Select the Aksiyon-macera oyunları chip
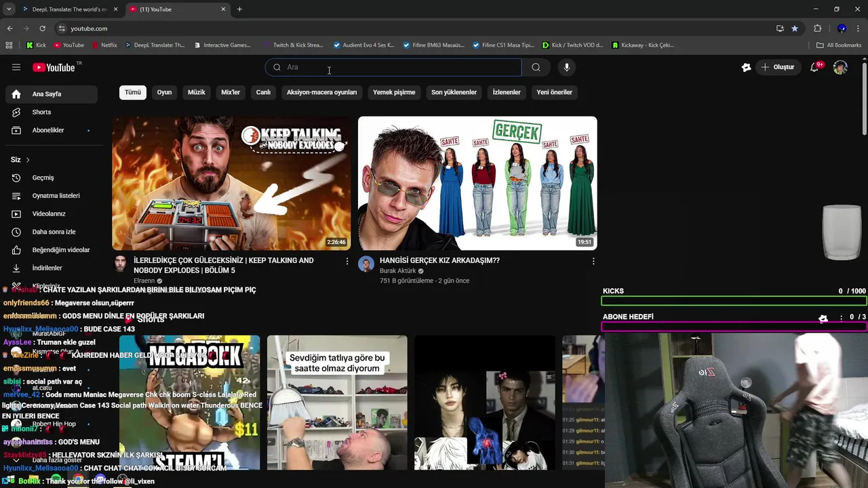Screen dimensions: 868x488 (x=321, y=92)
